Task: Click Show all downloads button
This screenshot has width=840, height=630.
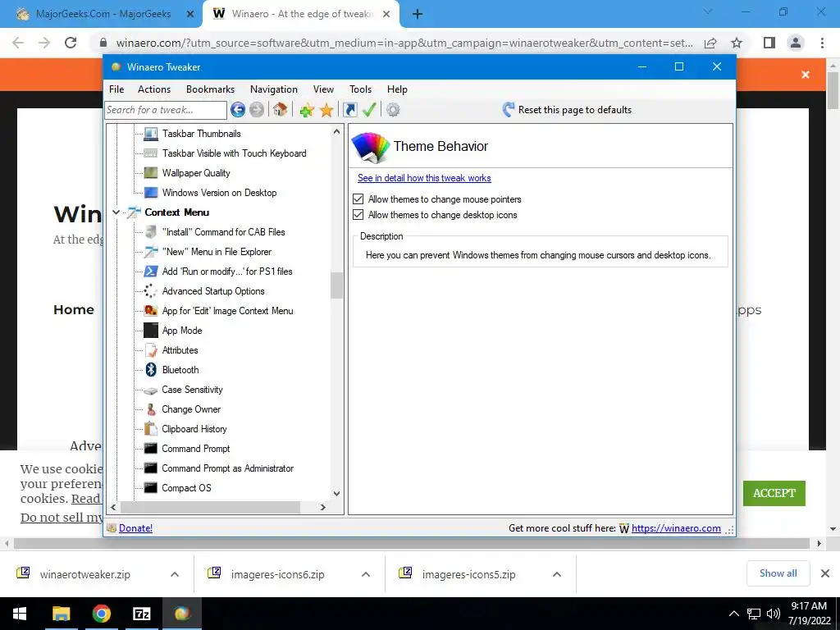Action: 778,573
